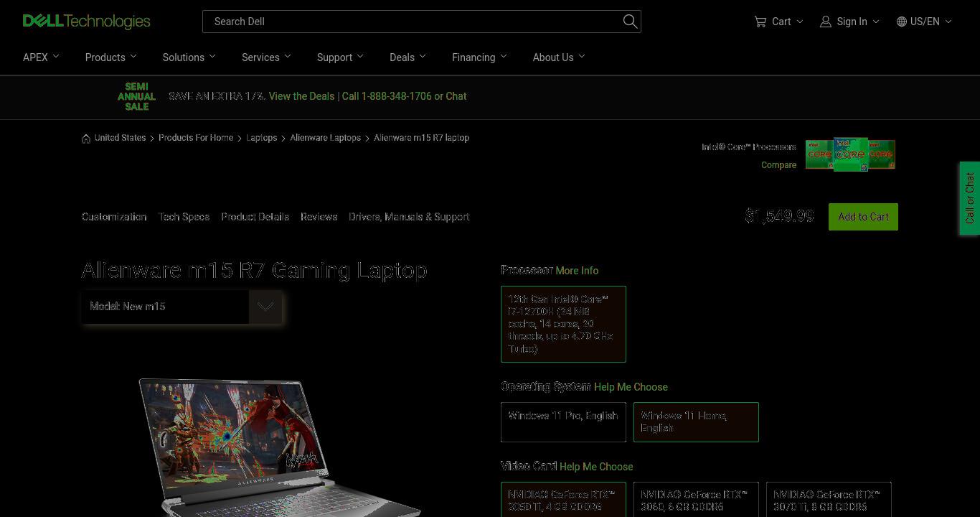The image size is (980, 517).
Task: Go to Products For Home breadcrumb
Action: [196, 138]
